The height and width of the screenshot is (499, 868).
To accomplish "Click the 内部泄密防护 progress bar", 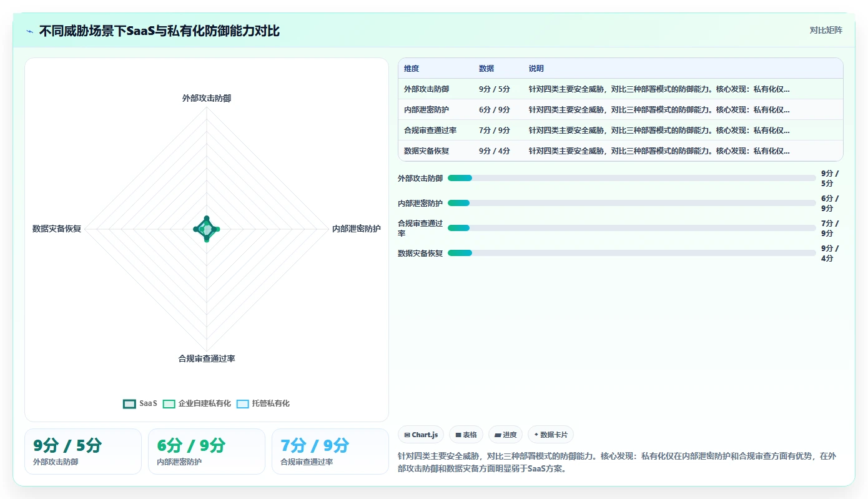I will (632, 203).
